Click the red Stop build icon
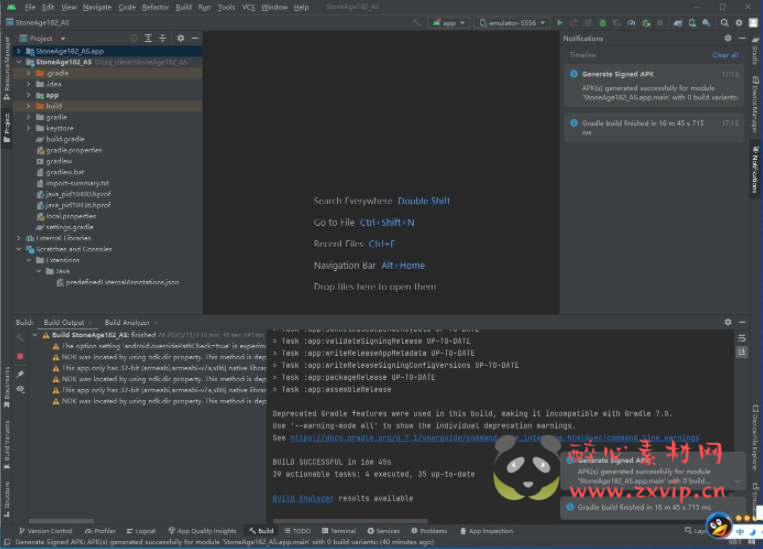 click(x=20, y=356)
